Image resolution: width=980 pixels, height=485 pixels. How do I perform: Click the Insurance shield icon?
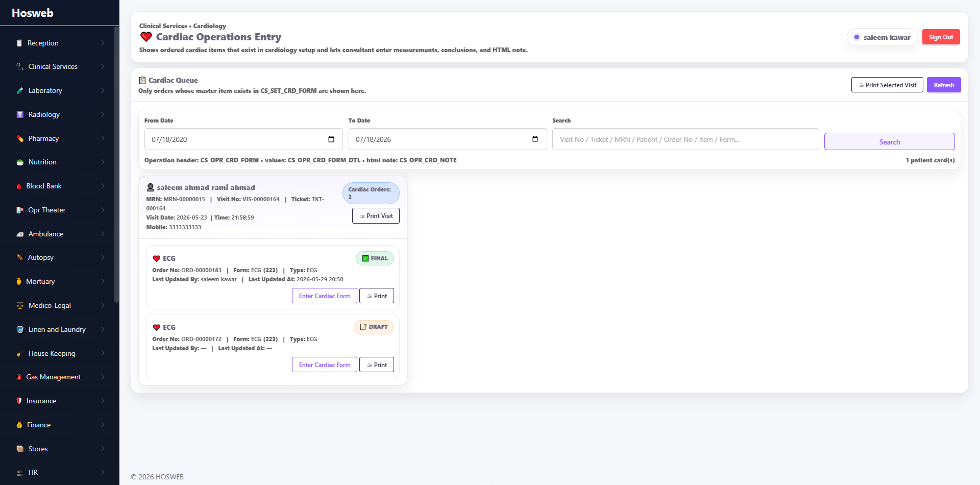point(19,401)
